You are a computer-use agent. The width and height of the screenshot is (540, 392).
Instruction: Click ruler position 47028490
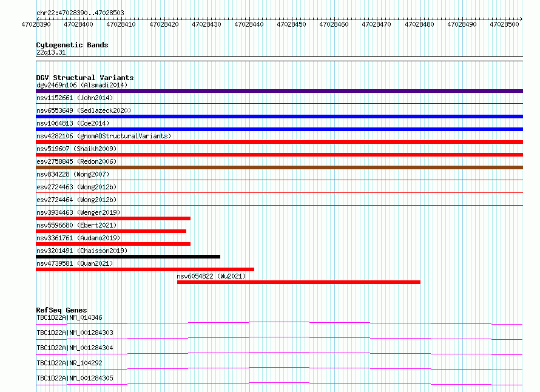(x=462, y=24)
